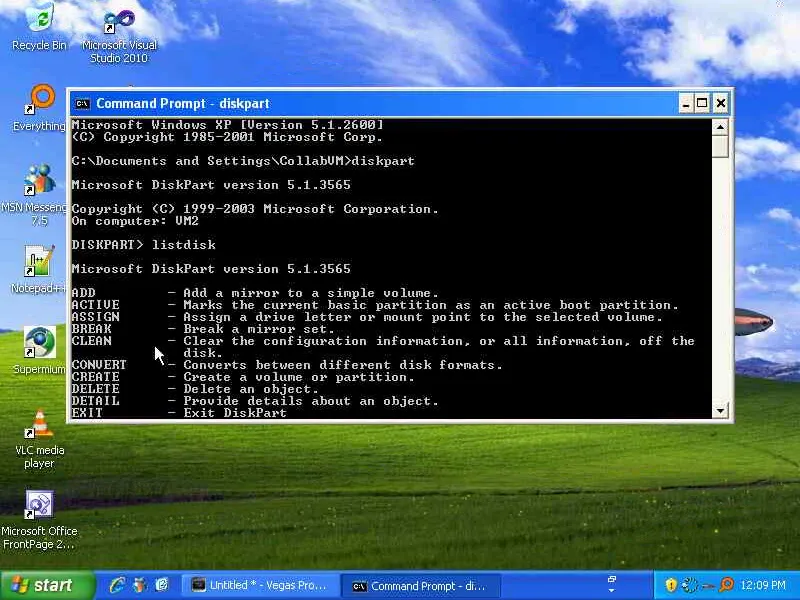Click the third Quick Launch icon
This screenshot has height=600, width=800.
click(x=162, y=585)
